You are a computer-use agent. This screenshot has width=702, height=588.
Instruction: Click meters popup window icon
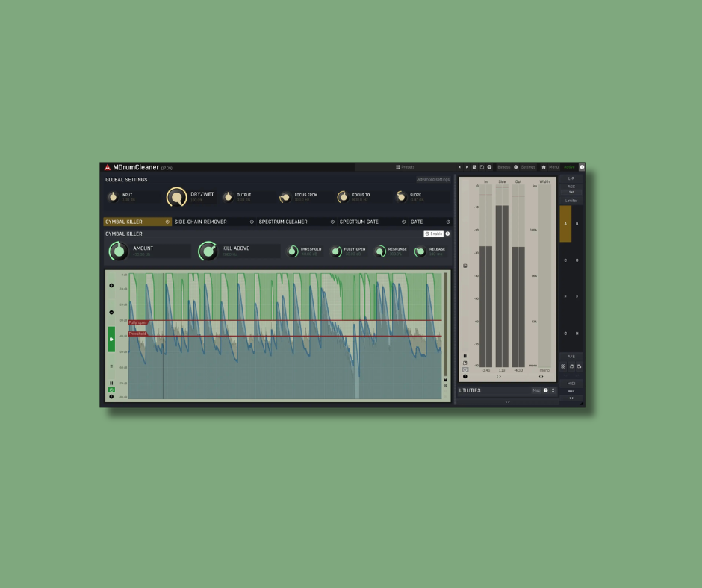(465, 363)
